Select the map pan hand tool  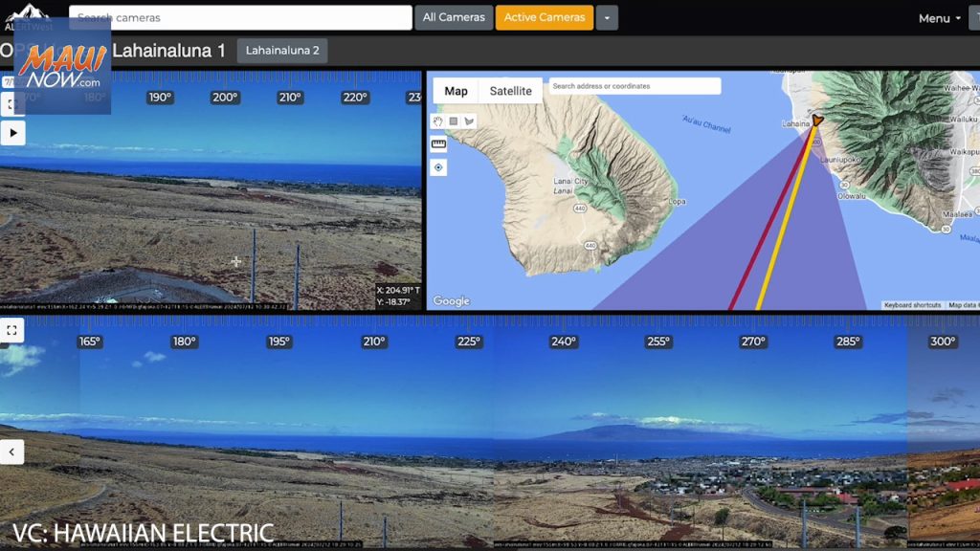pyautogui.click(x=437, y=121)
